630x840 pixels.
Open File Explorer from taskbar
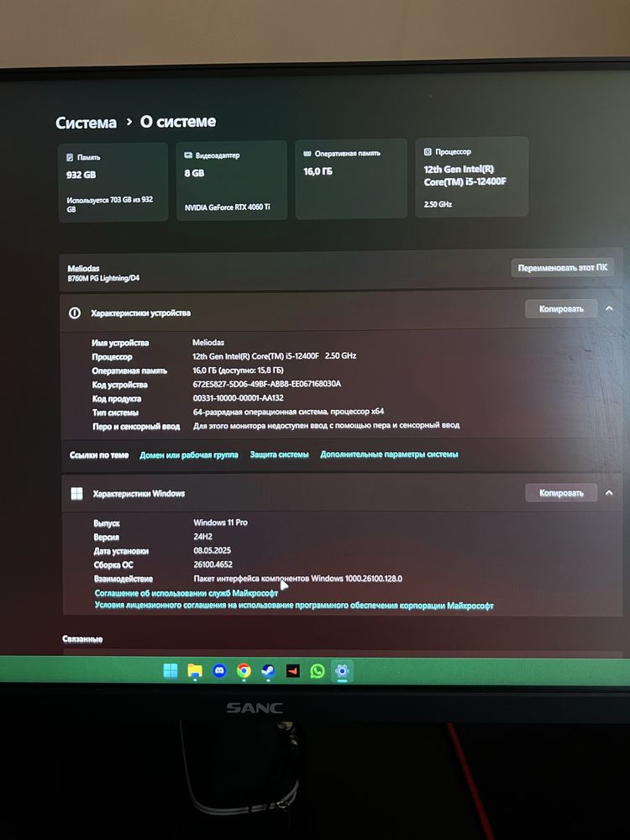pyautogui.click(x=195, y=670)
